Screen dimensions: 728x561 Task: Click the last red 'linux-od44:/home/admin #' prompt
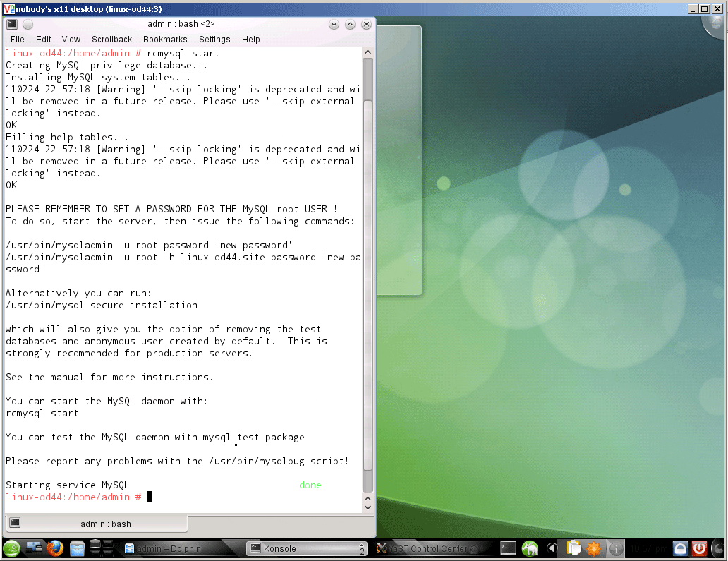click(73, 497)
